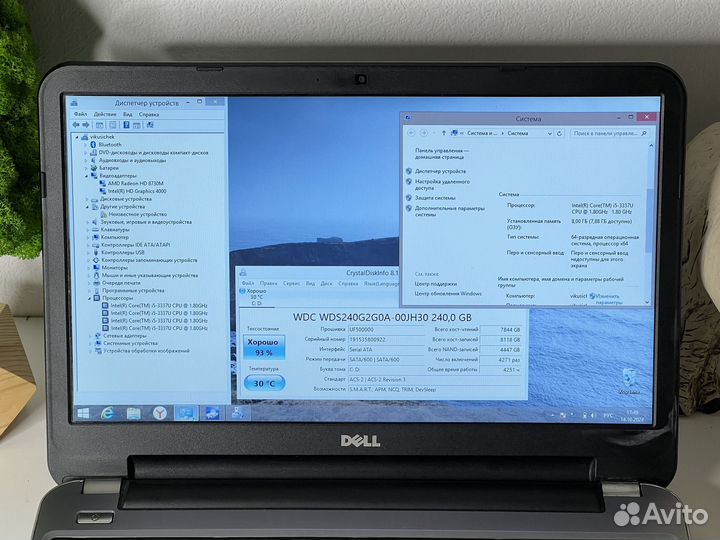Select Неизвестное устройство entry
This screenshot has height=540, width=720.
click(138, 214)
